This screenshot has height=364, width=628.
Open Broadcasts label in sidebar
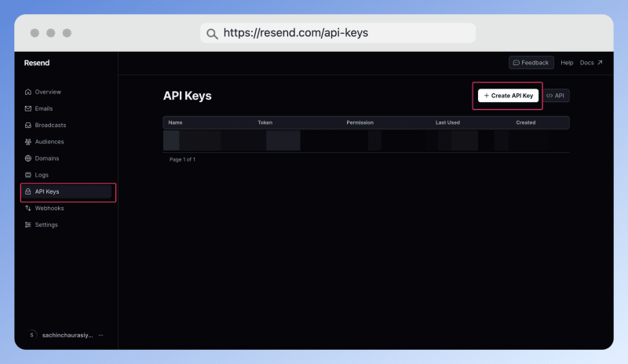[50, 126]
